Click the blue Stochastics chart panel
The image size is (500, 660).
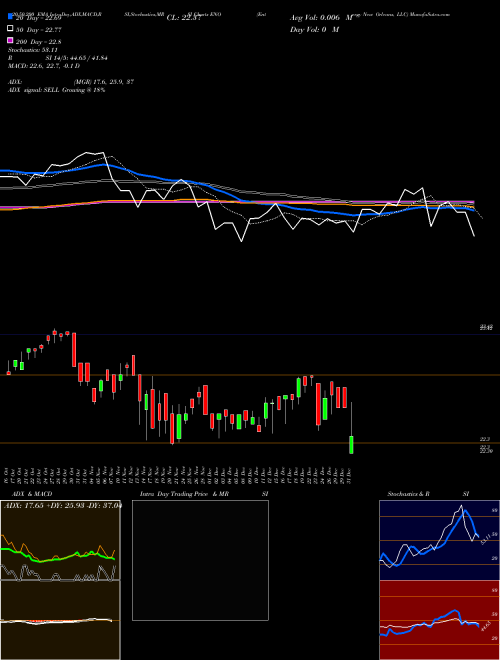[x=439, y=540]
